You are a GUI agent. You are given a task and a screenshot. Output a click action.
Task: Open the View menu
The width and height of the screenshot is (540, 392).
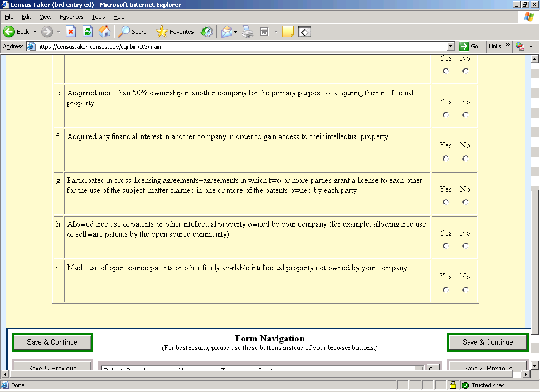pos(45,17)
